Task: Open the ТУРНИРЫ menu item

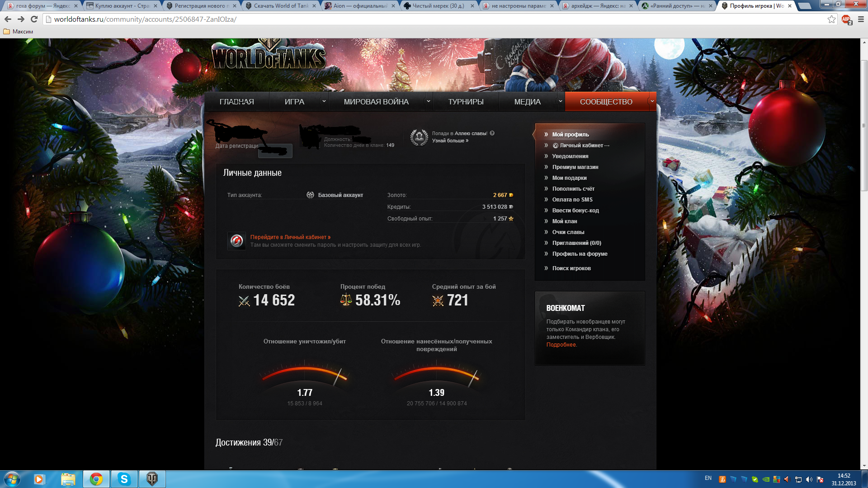Action: coord(466,102)
